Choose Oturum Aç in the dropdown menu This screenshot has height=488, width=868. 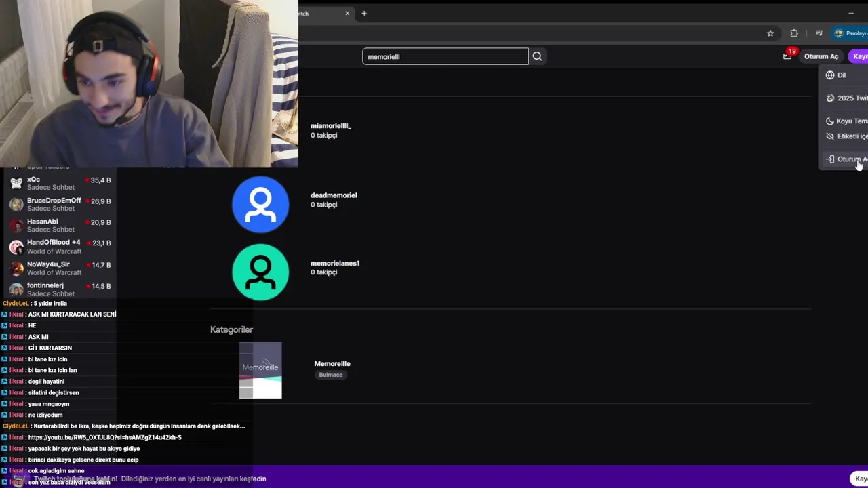[x=845, y=159]
